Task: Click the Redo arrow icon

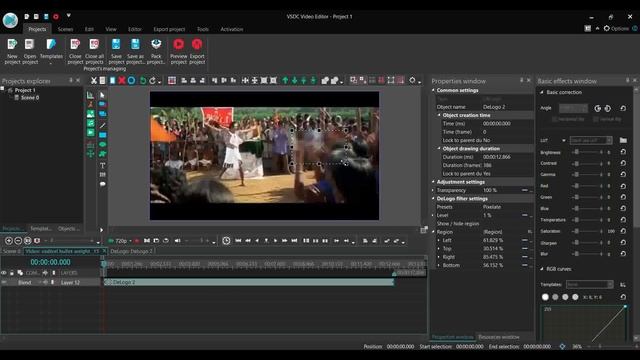Action: pyautogui.click(x=152, y=80)
